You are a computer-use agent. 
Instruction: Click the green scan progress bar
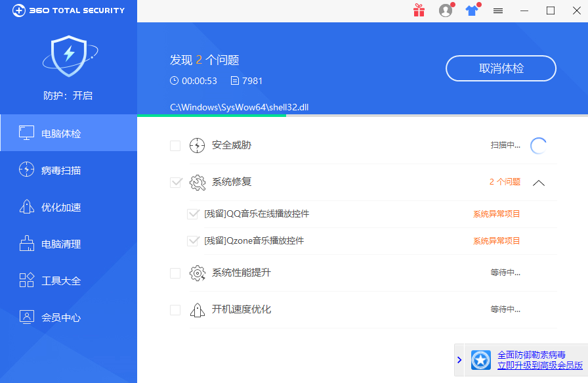click(210, 116)
